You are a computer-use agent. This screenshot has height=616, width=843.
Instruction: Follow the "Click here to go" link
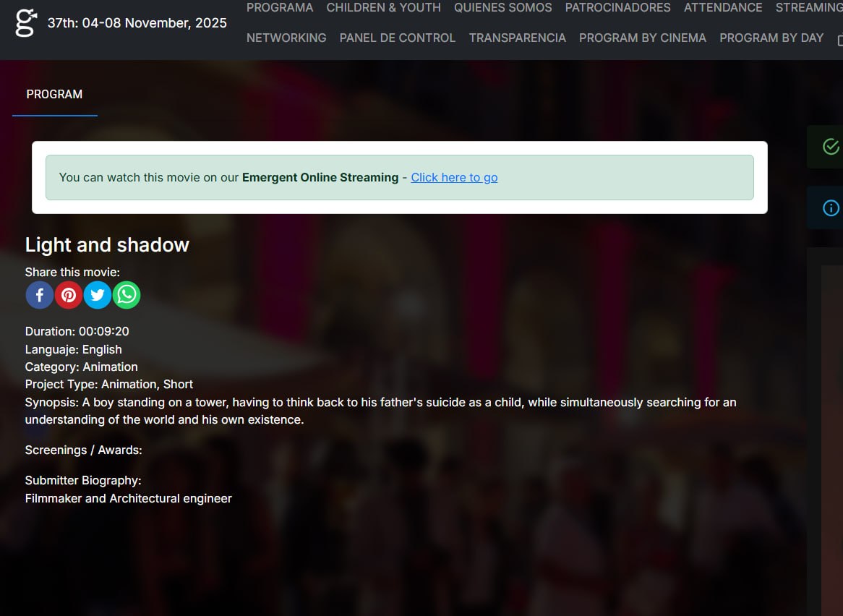coord(454,178)
